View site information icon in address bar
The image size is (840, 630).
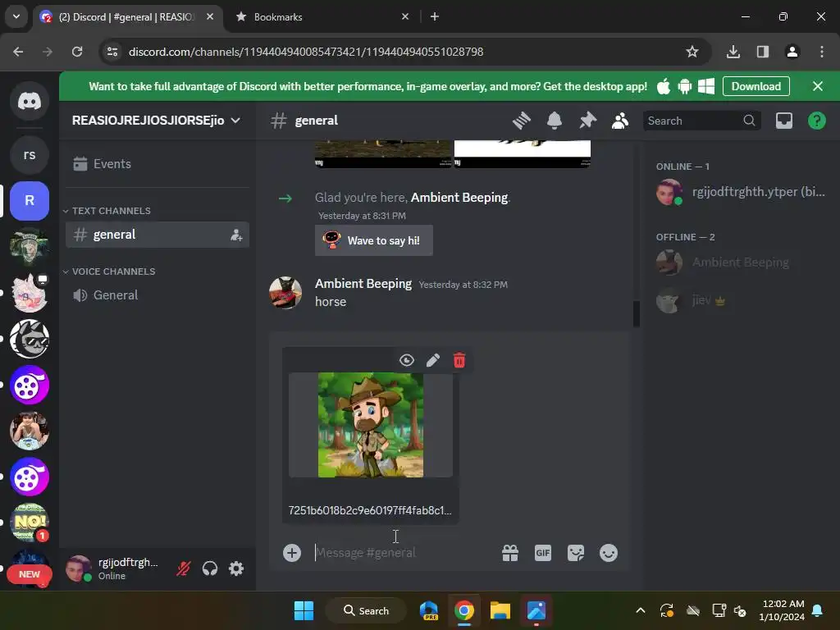click(112, 52)
